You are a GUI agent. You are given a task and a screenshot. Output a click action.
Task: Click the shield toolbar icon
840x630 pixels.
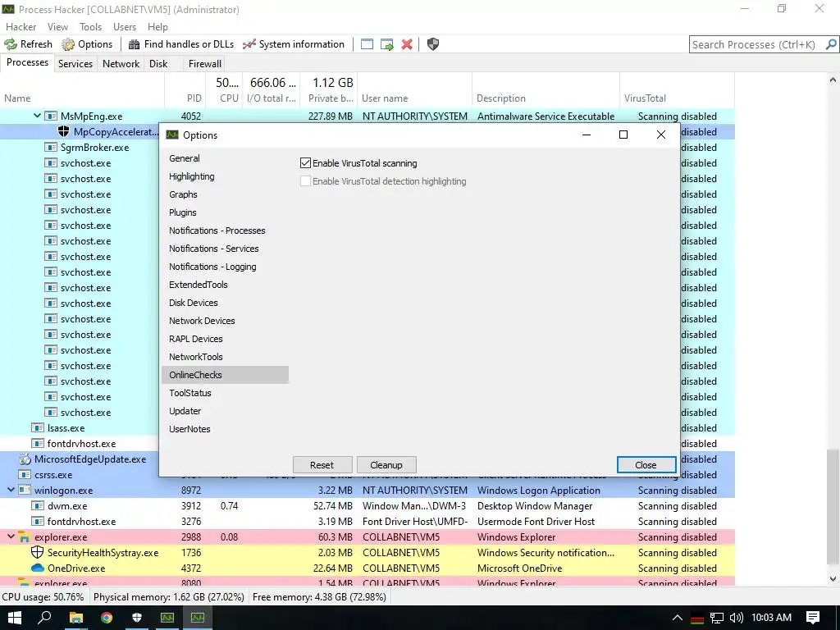(x=433, y=44)
